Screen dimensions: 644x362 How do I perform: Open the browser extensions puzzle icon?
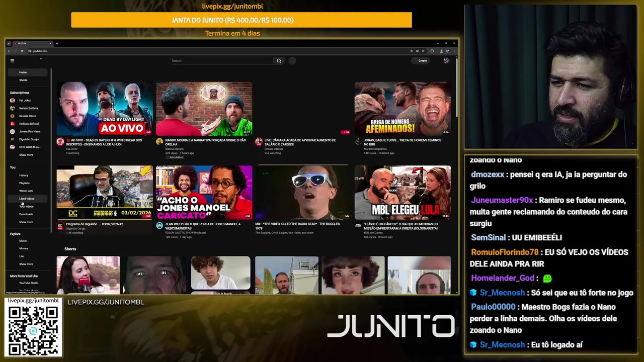click(432, 51)
